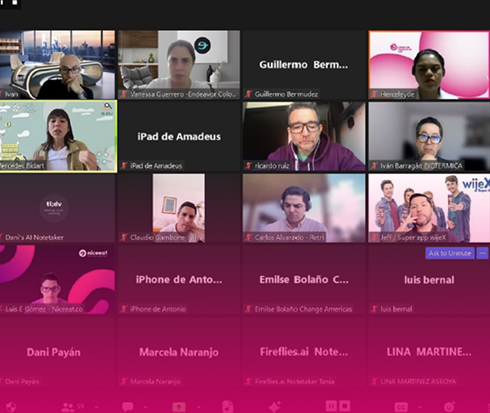Open the Chat panel

click(128, 407)
